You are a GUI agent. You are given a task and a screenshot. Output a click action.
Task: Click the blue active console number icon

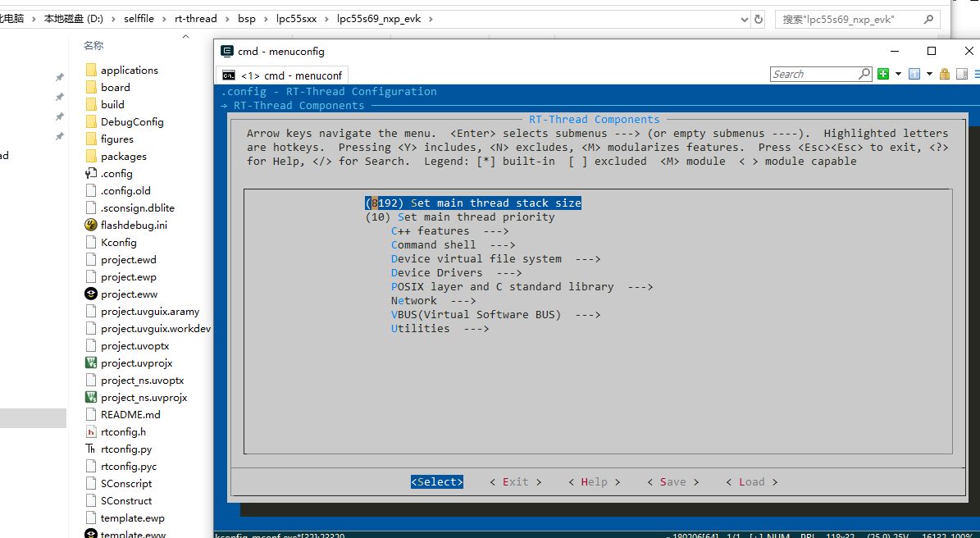[914, 74]
